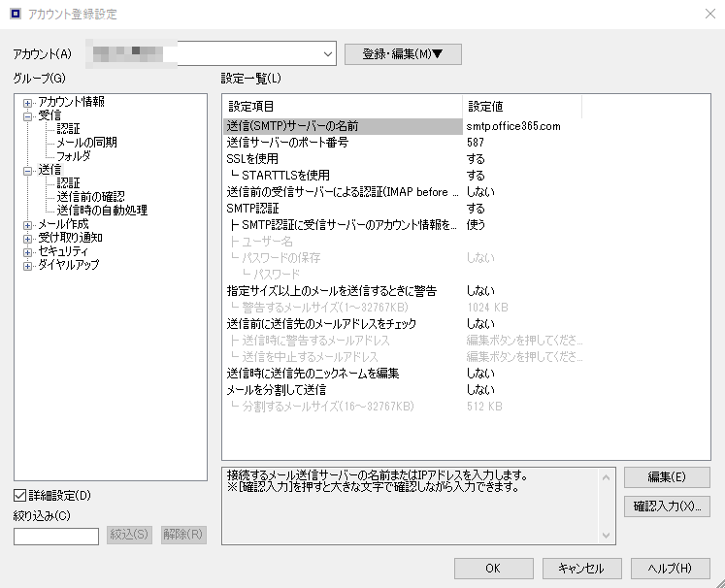
Task: Select メールの同期 in the tree
Action: click(x=87, y=143)
